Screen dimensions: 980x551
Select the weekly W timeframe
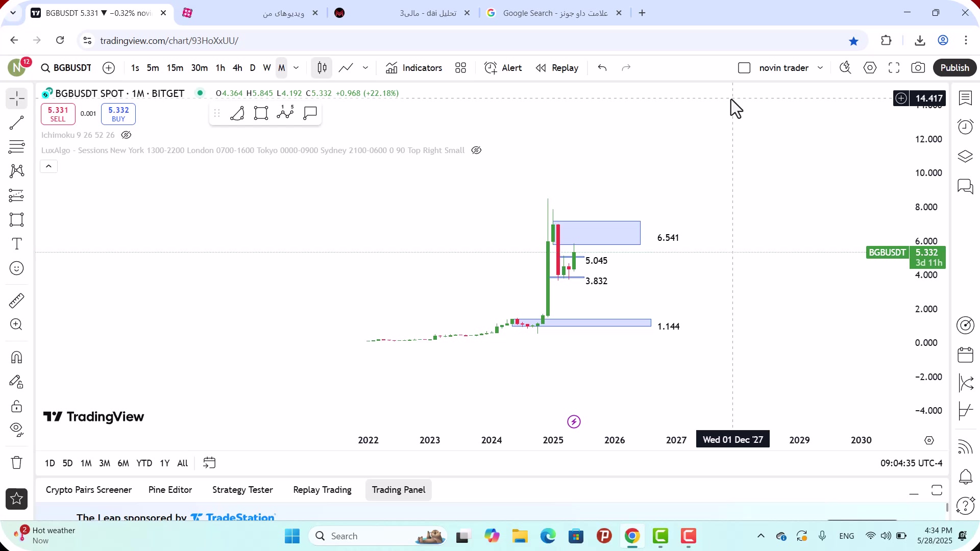pyautogui.click(x=267, y=68)
